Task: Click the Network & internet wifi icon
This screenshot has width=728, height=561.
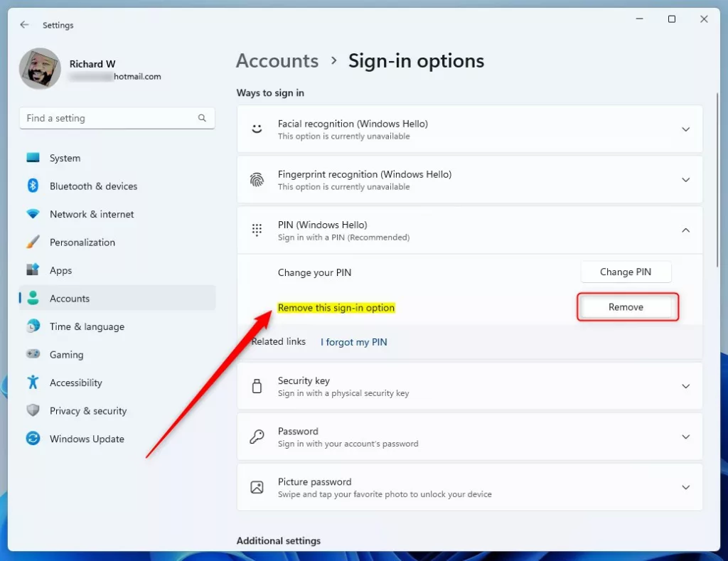Action: 33,213
